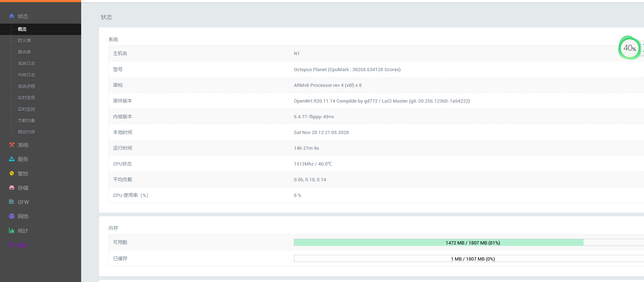644x282 pixels.
Task: Select 概览 in the status submenu
Action: click(x=22, y=29)
